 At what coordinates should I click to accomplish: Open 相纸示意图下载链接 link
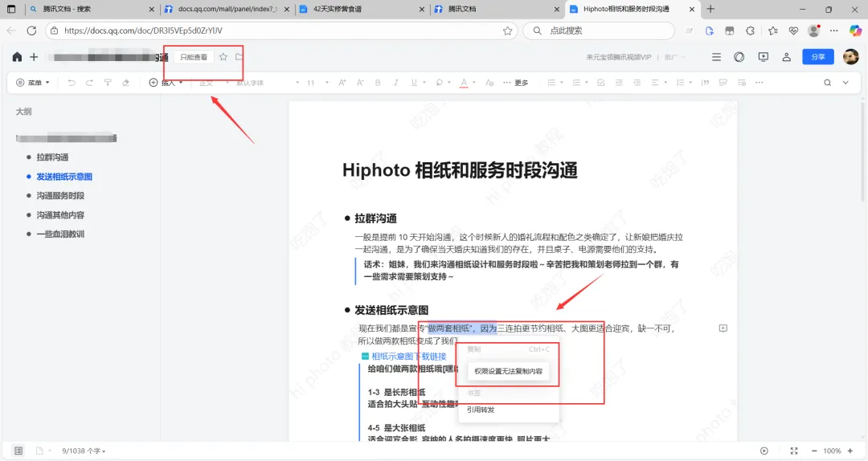tap(408, 357)
